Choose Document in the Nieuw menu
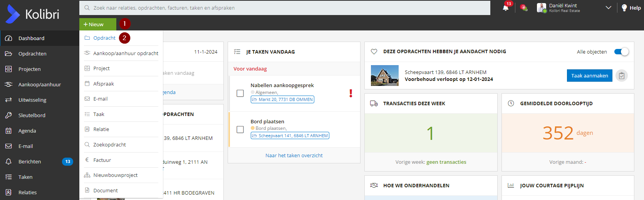 pyautogui.click(x=121, y=190)
